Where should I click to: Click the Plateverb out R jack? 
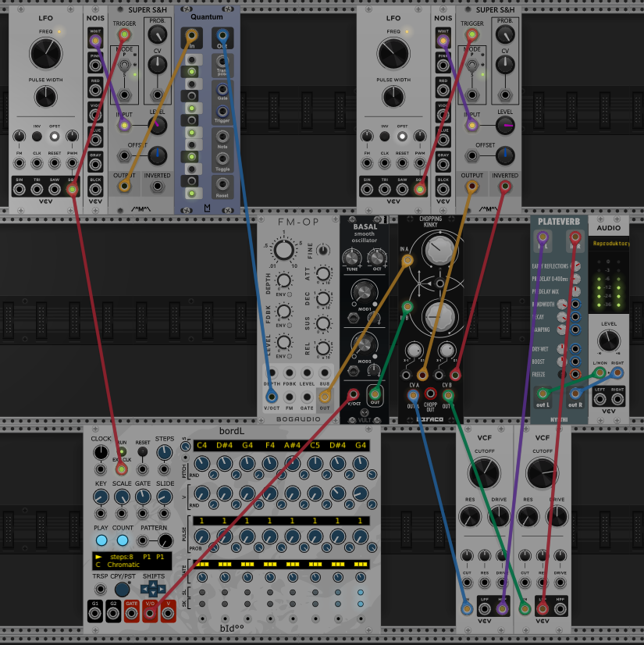point(575,394)
